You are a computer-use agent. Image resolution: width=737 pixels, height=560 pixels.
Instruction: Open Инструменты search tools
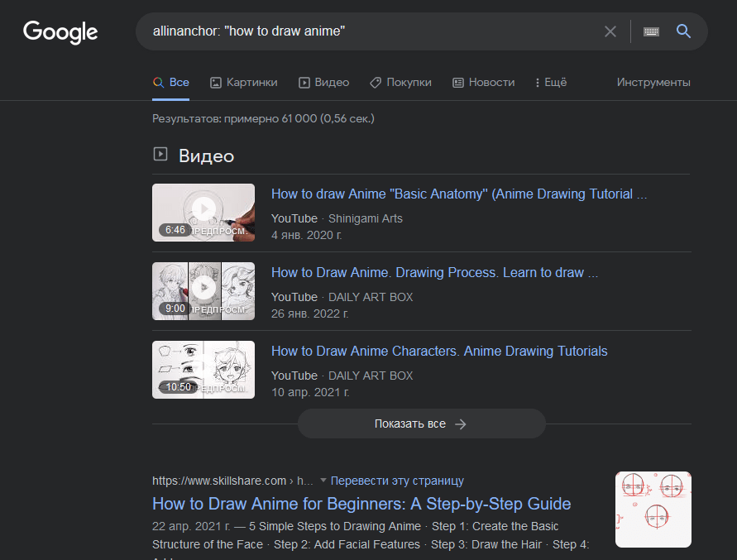point(653,83)
